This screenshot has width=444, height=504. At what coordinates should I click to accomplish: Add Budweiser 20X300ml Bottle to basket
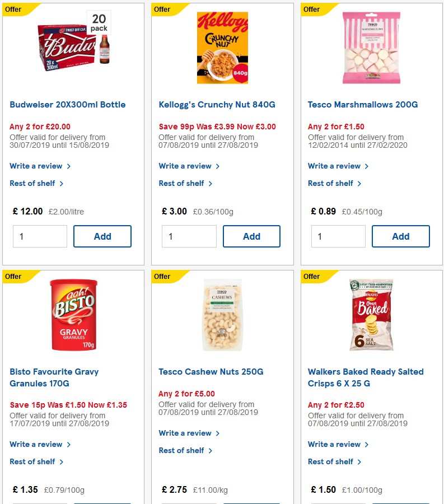coord(102,236)
